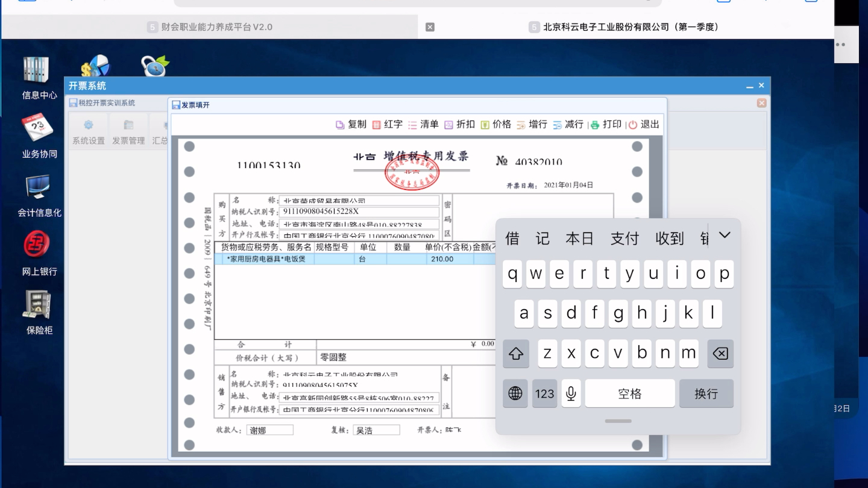Viewport: 868px width, 488px height.
Task: Choose suggestion 支付 in keyboard bar
Action: tap(624, 239)
